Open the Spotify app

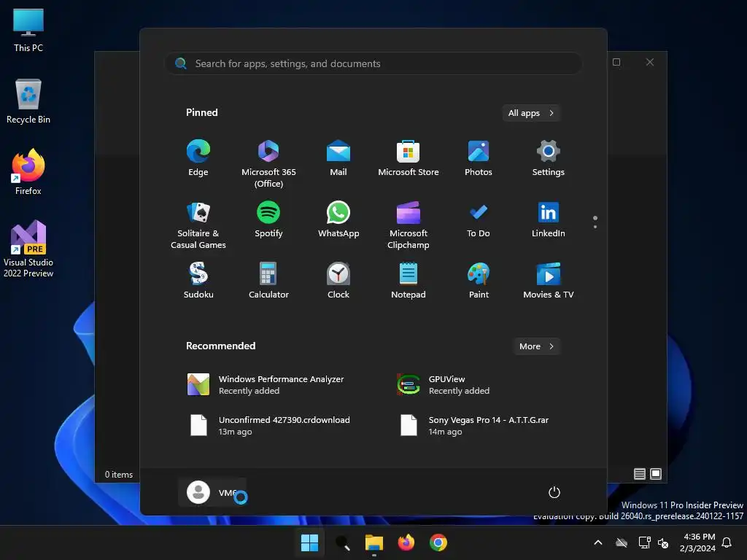[x=268, y=219]
